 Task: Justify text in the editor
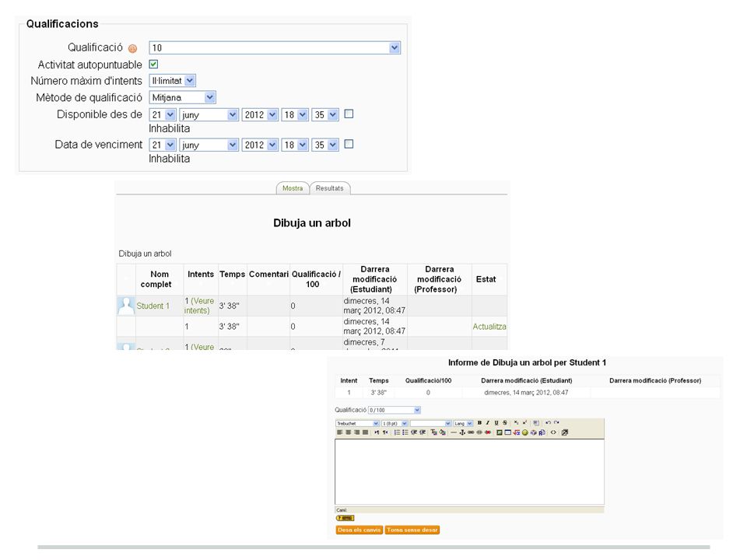pos(366,432)
